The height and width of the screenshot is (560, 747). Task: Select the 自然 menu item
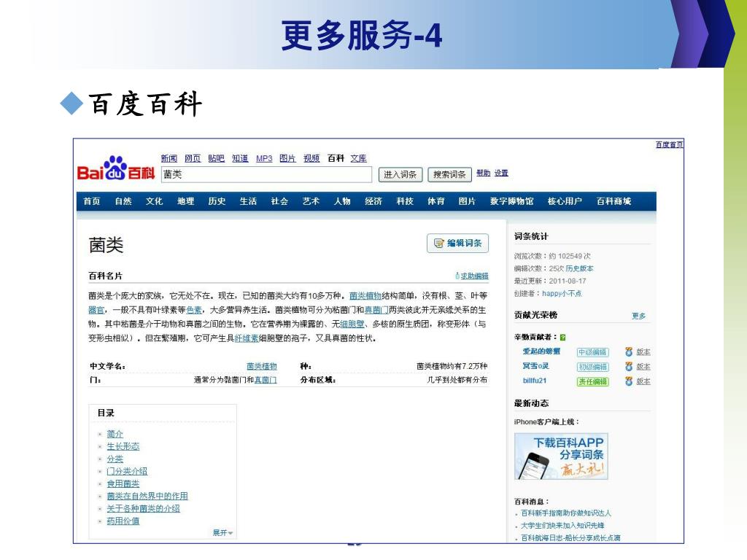coord(123,201)
